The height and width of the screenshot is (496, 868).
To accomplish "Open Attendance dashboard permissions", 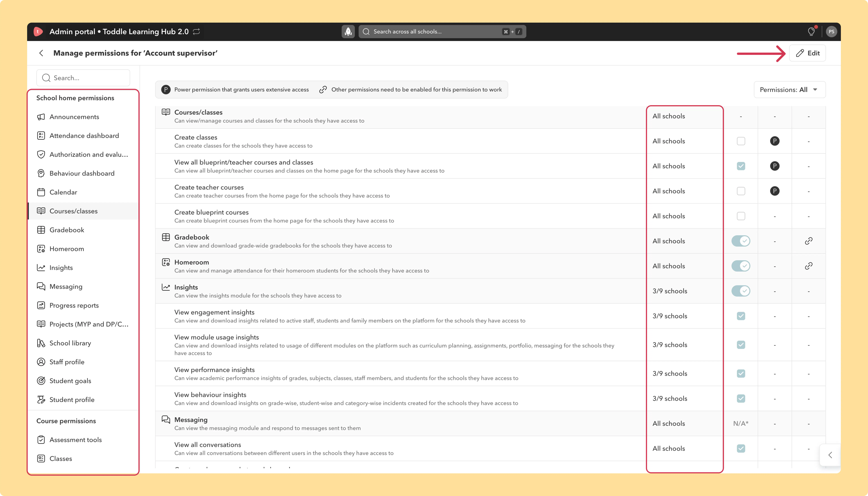I will [x=83, y=136].
